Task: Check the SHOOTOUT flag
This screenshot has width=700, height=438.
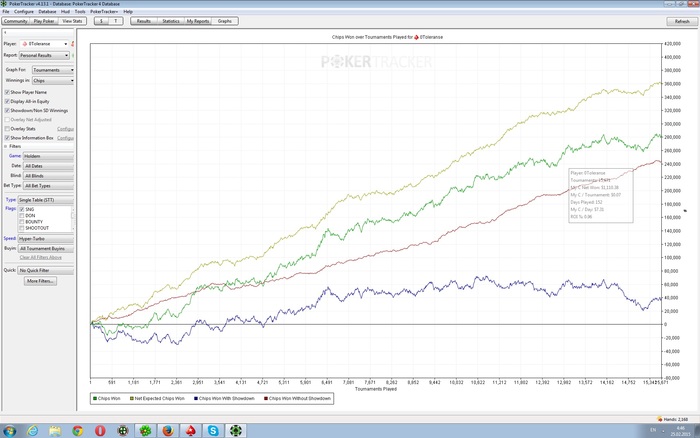Action: click(21, 228)
